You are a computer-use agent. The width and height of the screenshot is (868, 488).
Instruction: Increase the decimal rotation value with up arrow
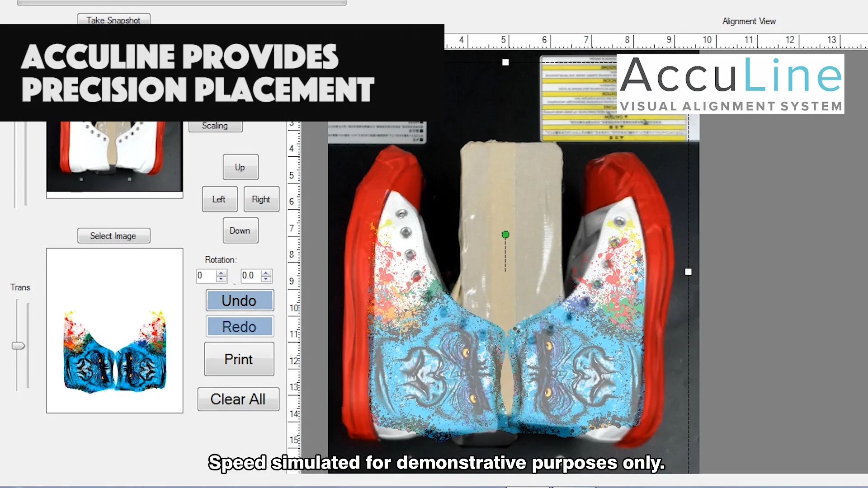pos(266,273)
